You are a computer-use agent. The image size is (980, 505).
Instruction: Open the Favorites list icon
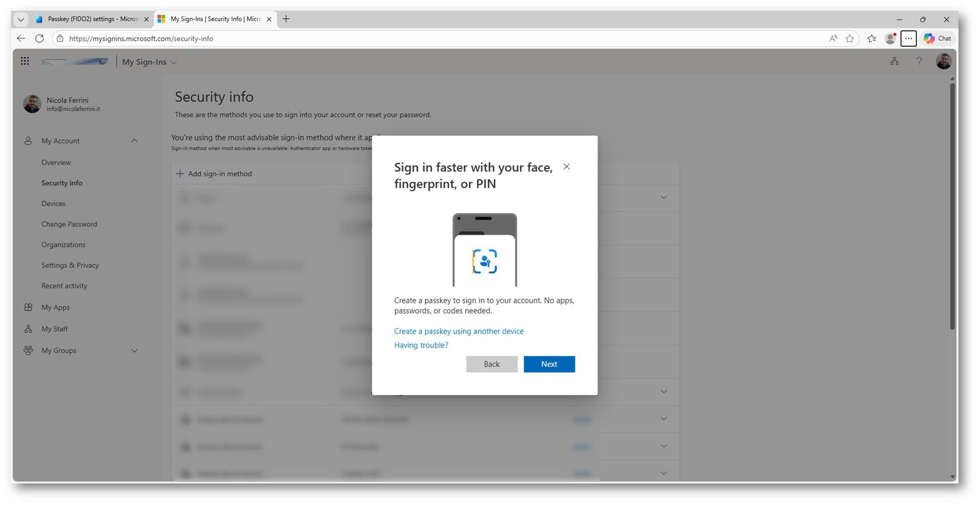872,38
